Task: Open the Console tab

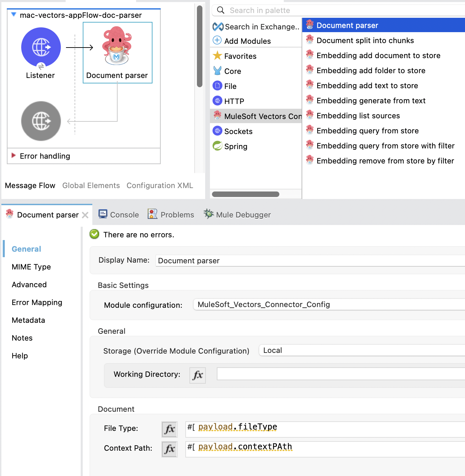Action: click(x=119, y=215)
